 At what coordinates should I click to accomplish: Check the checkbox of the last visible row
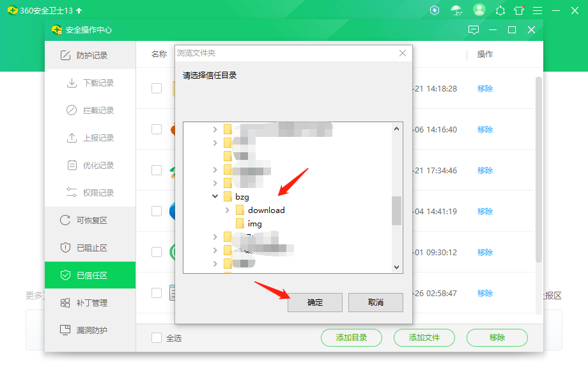157,293
